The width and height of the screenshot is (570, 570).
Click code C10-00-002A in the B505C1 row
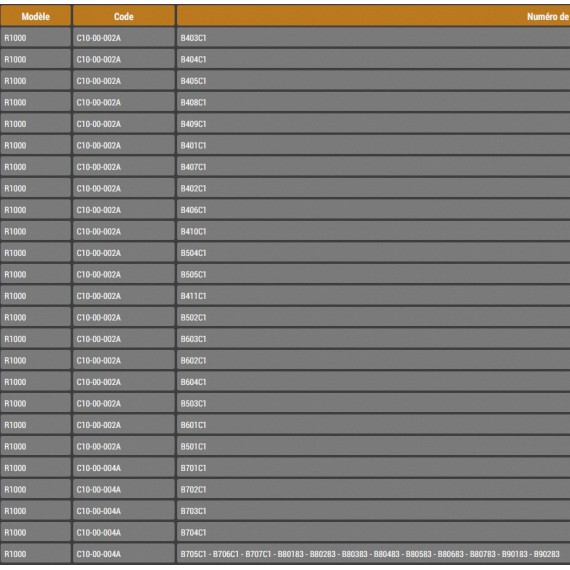click(x=99, y=274)
